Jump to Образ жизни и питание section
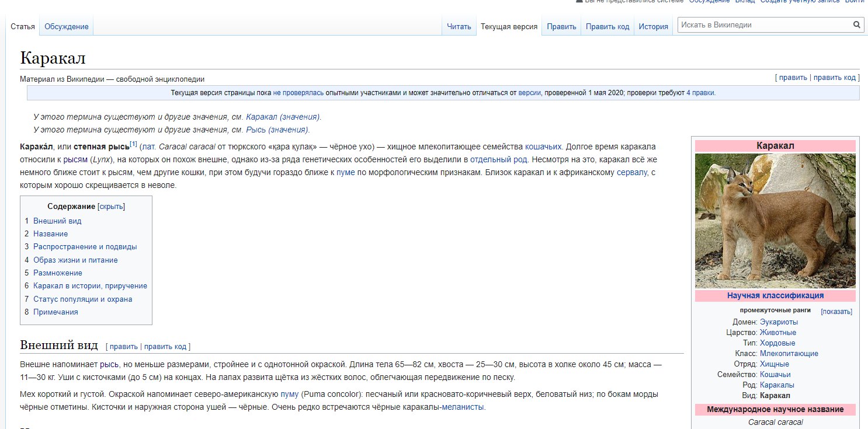868x429 pixels. 75,260
